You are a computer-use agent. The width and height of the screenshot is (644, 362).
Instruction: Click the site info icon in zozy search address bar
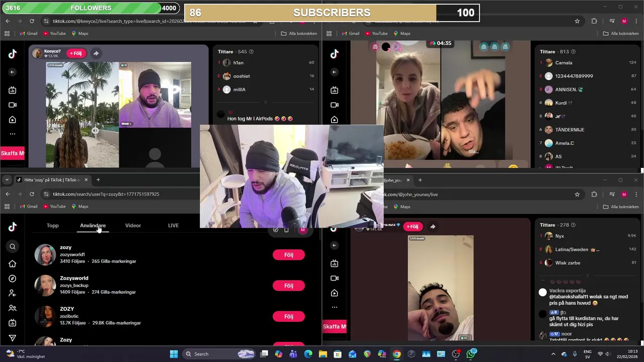[46, 194]
